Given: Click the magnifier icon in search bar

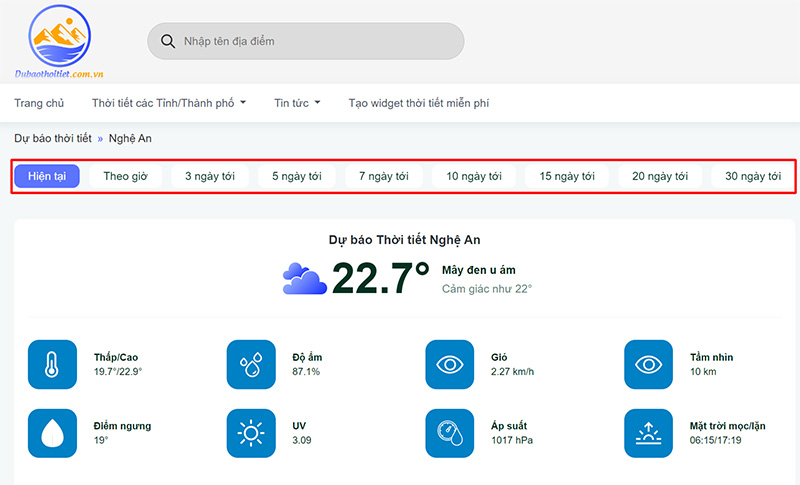Looking at the screenshot, I should click(x=166, y=41).
